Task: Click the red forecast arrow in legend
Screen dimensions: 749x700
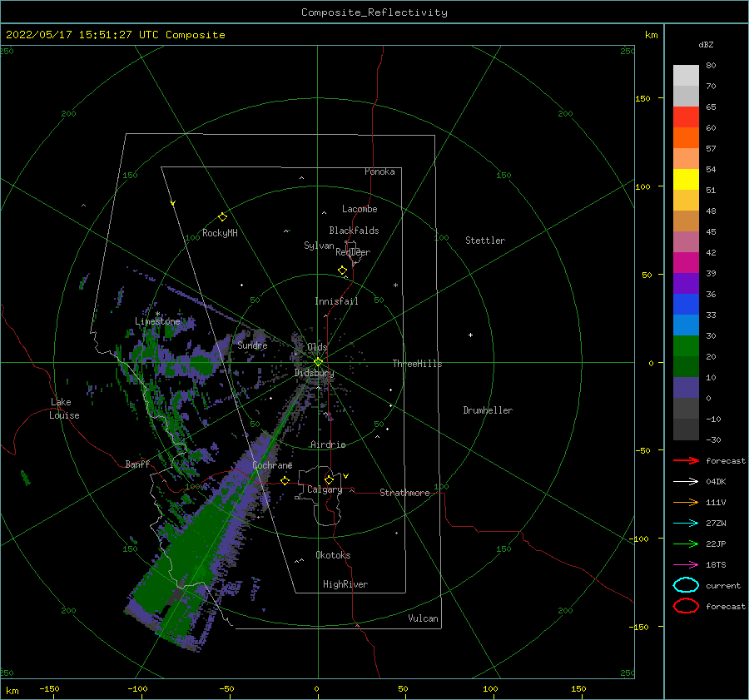Action: [x=686, y=460]
